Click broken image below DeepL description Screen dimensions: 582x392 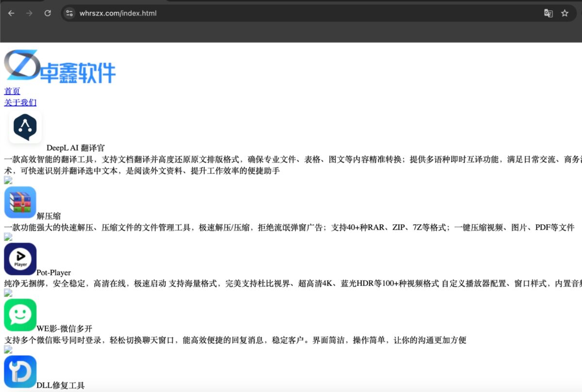(x=8, y=181)
